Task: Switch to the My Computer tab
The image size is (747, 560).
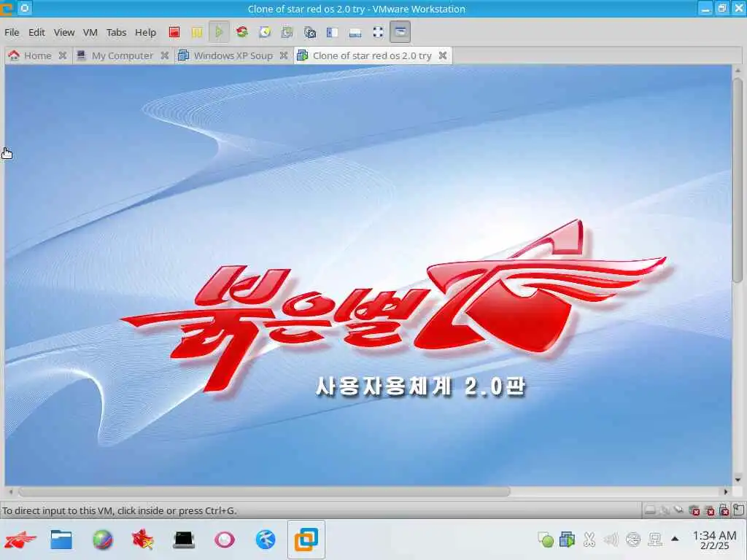Action: pyautogui.click(x=123, y=55)
